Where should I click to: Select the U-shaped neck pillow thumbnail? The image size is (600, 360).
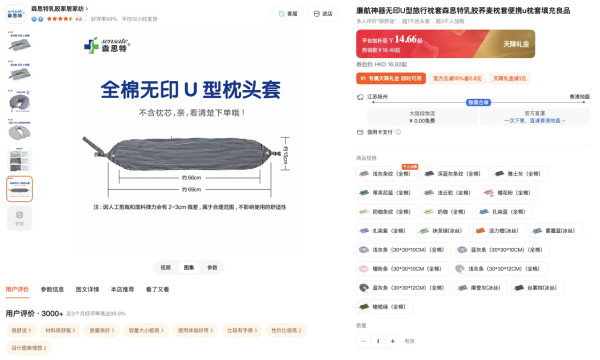coord(20,101)
